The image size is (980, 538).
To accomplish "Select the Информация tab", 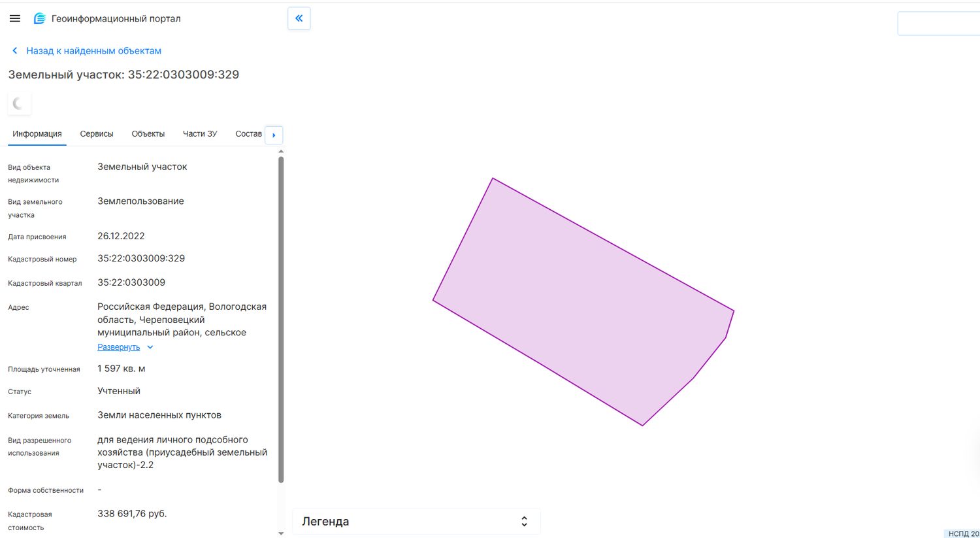I will pyautogui.click(x=37, y=134).
